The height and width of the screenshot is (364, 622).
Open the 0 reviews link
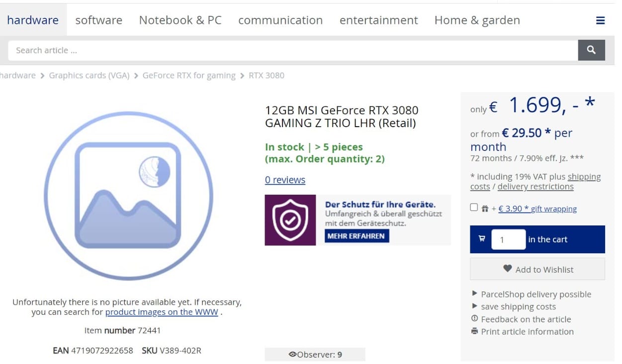coord(285,180)
